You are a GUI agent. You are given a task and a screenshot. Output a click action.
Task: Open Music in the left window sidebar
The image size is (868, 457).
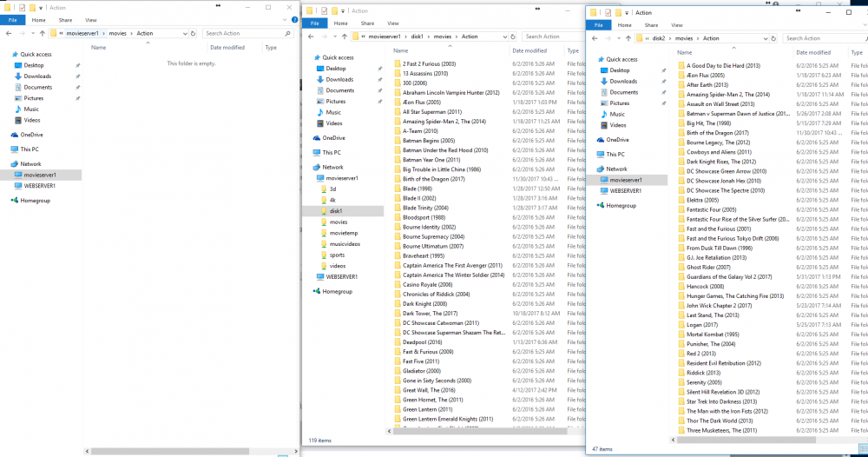(x=31, y=109)
